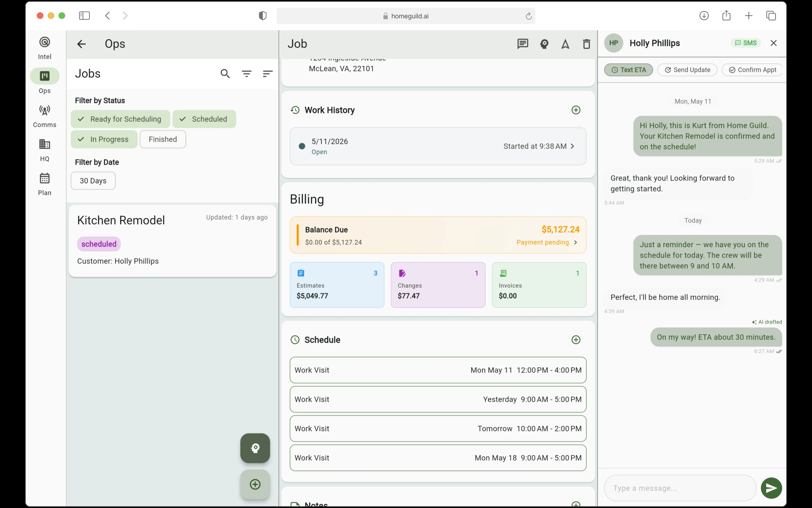Send the typed message
The height and width of the screenshot is (508, 812).
click(x=771, y=488)
